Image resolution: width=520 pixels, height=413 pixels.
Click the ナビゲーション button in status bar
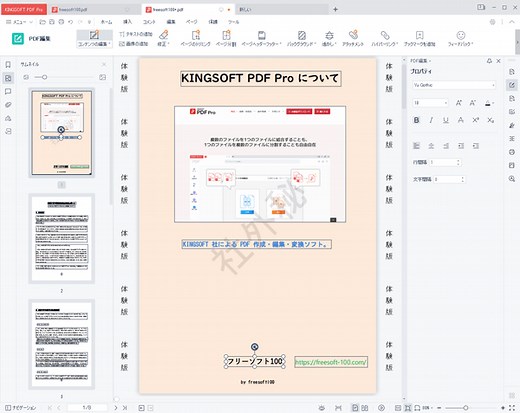21,408
